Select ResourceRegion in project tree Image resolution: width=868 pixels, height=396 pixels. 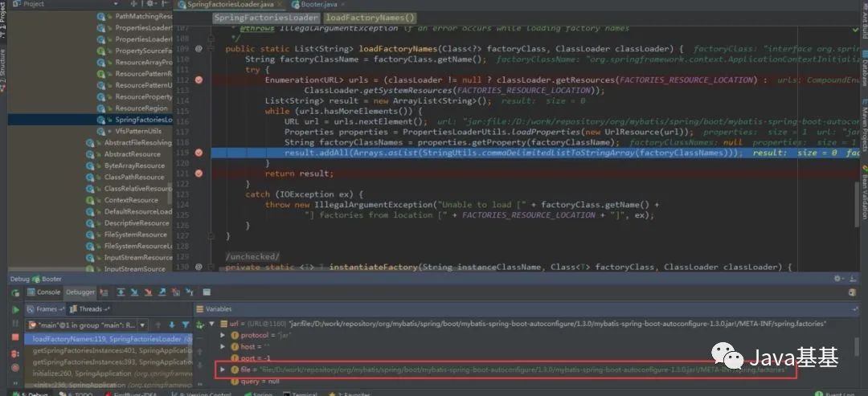[x=141, y=108]
